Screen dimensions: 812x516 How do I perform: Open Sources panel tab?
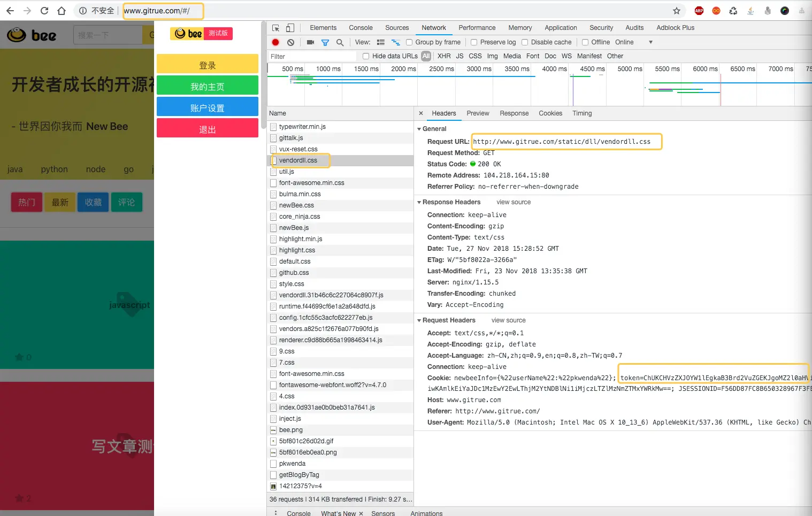pos(397,28)
